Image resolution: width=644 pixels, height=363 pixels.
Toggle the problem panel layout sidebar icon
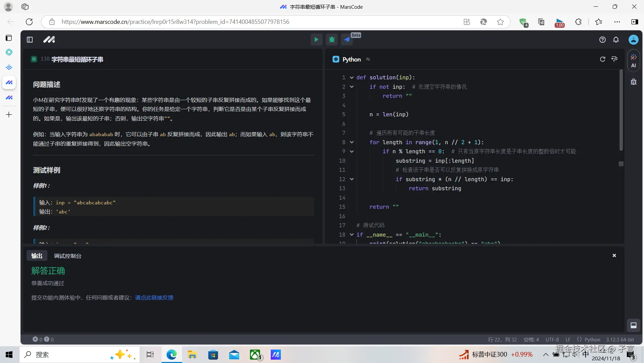30,39
